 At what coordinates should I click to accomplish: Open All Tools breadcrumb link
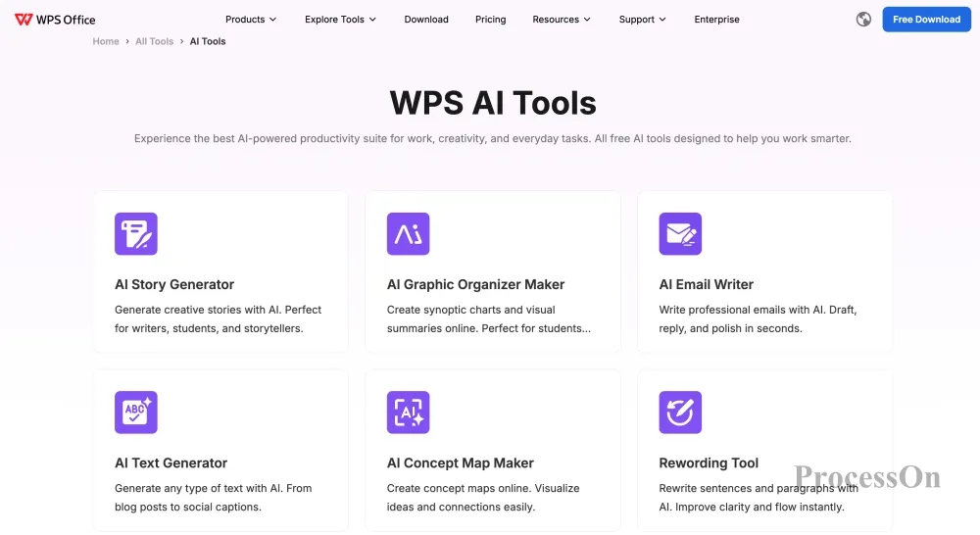pos(155,41)
